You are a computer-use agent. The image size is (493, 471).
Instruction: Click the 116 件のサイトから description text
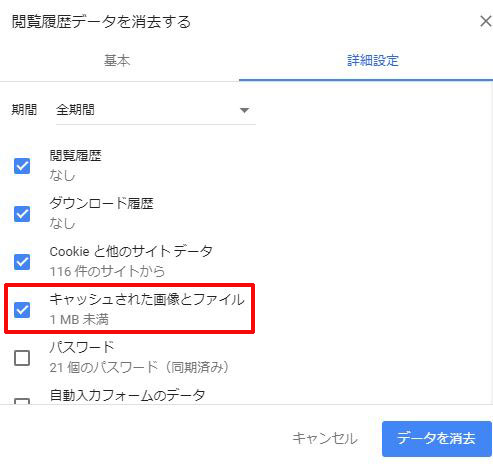tap(107, 271)
